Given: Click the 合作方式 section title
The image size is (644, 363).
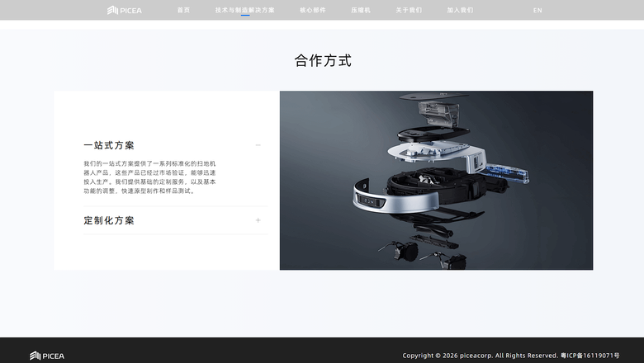Looking at the screenshot, I should pos(323,61).
